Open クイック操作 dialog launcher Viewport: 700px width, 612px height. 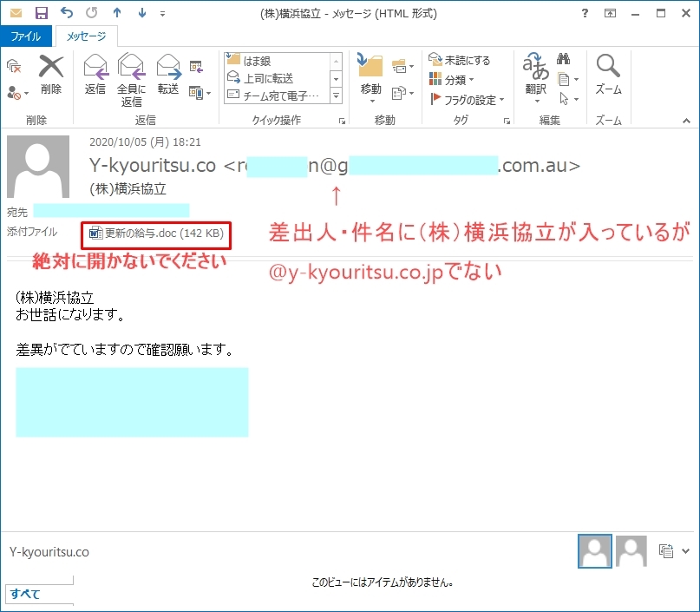[342, 121]
